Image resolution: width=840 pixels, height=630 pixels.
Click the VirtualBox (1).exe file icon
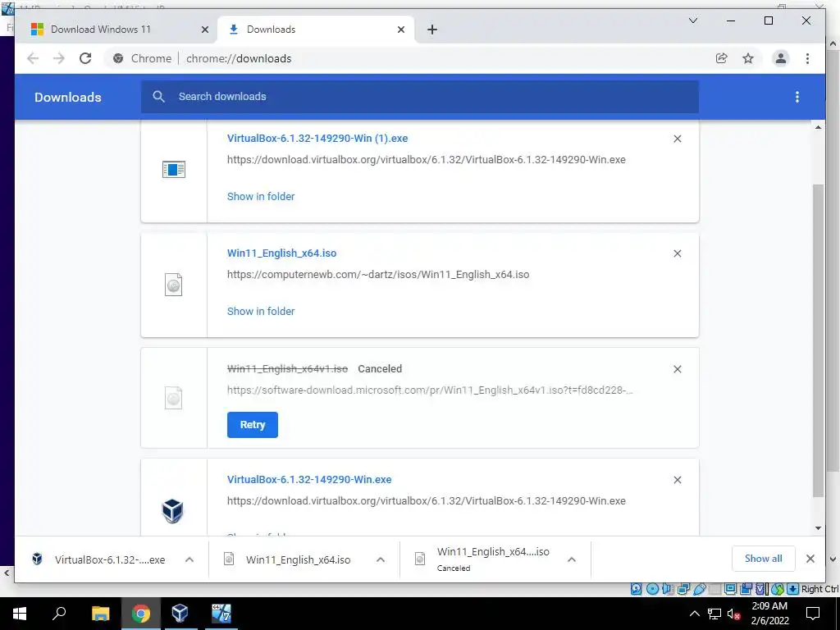(174, 169)
